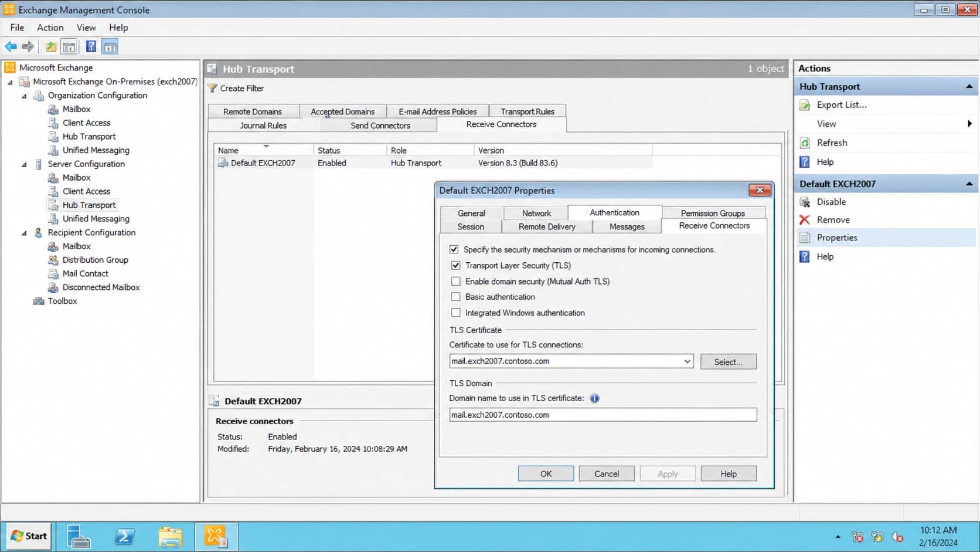
Task: Click the Toolbox icon in the tree
Action: tap(39, 301)
